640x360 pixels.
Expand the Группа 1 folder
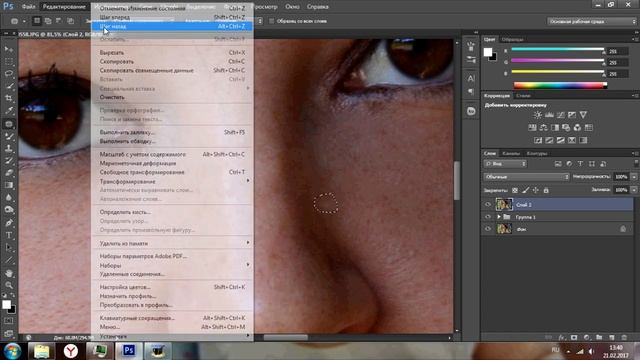498,217
